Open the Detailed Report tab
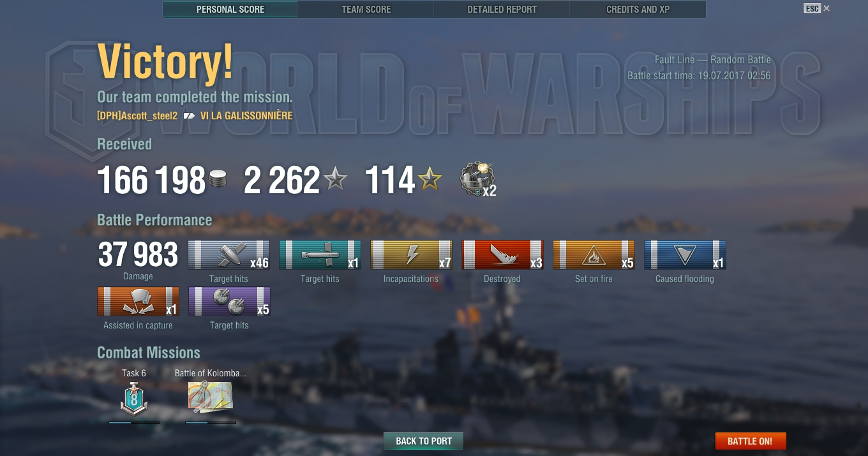Screen dimensions: 868x456 [502, 10]
